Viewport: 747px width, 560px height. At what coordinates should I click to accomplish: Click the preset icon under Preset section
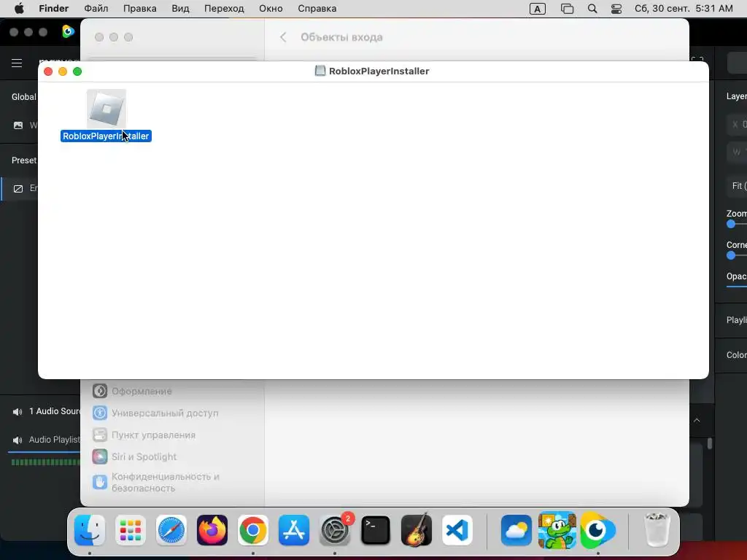18,189
